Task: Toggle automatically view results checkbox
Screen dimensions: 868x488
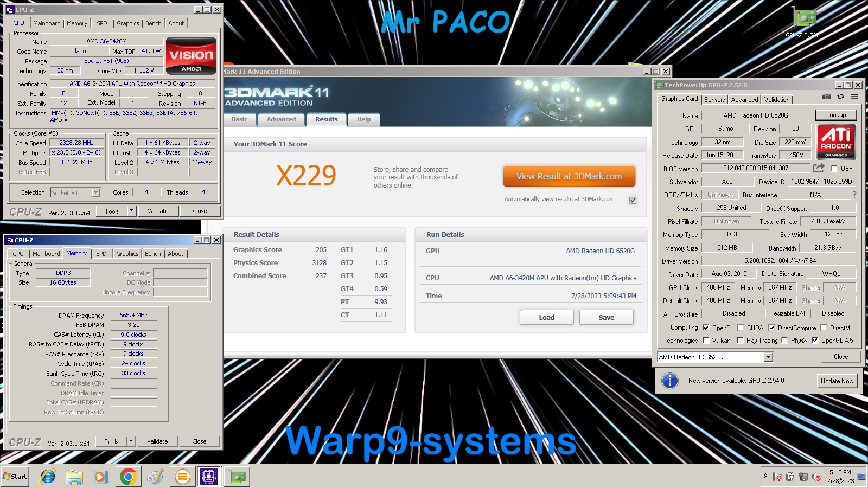Action: [x=633, y=200]
